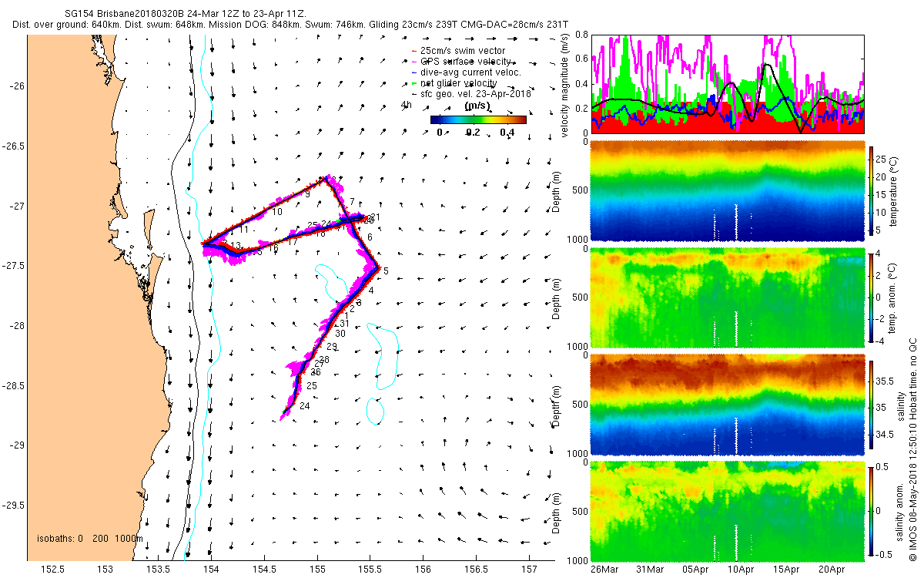924x578 pixels.
Task: Select the 'net glider velocity' legend entry
Action: pos(454,82)
